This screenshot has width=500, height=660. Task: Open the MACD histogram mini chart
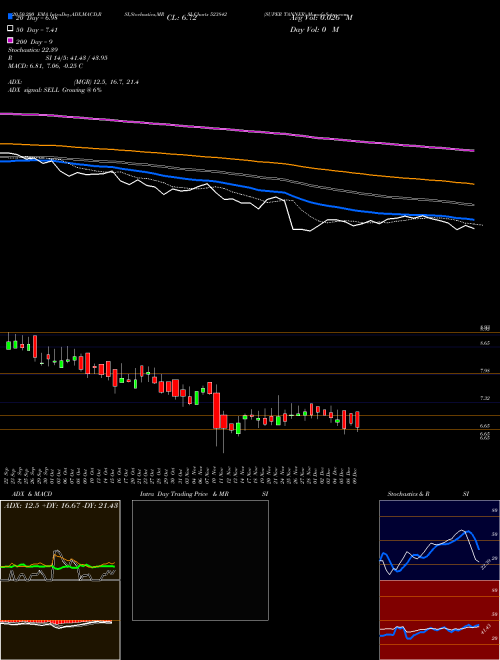pos(60,620)
